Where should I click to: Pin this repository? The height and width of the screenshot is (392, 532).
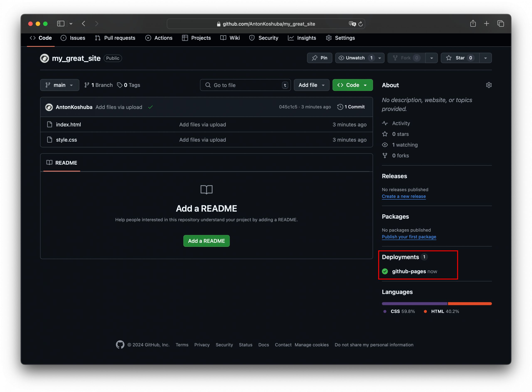coord(319,58)
